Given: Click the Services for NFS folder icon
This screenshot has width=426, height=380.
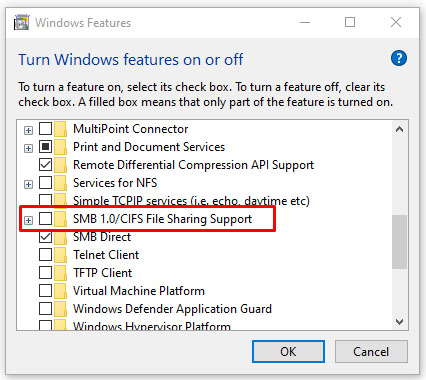Looking at the screenshot, I should point(60,183).
